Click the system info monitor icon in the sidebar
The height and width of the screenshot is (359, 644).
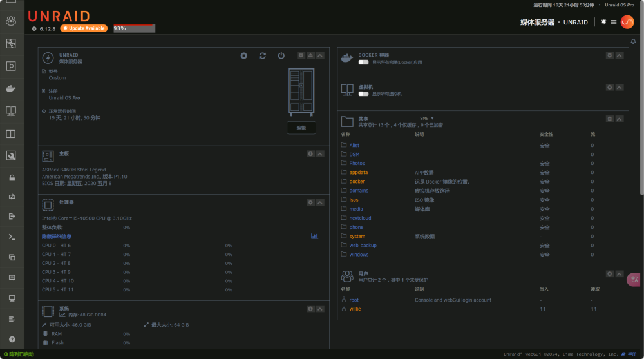click(12, 298)
